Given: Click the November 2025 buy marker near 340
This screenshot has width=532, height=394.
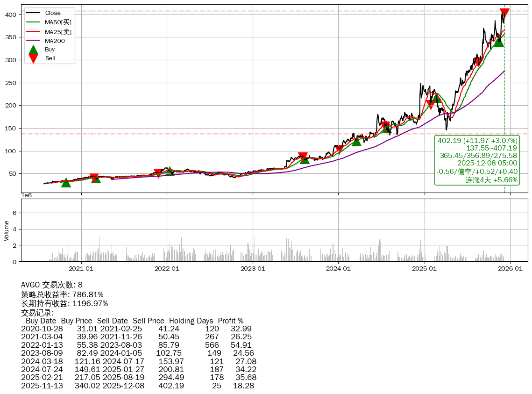Looking at the screenshot, I should [x=499, y=42].
